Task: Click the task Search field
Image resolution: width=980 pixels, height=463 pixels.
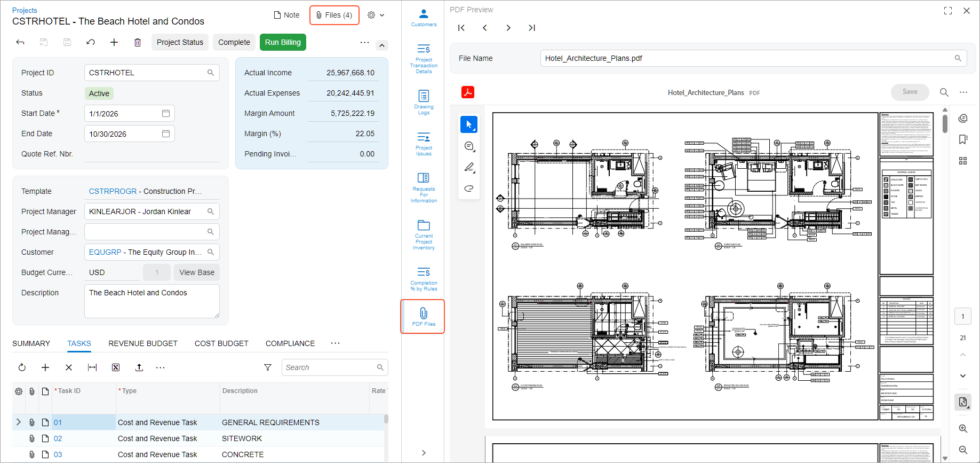Action: tap(334, 367)
